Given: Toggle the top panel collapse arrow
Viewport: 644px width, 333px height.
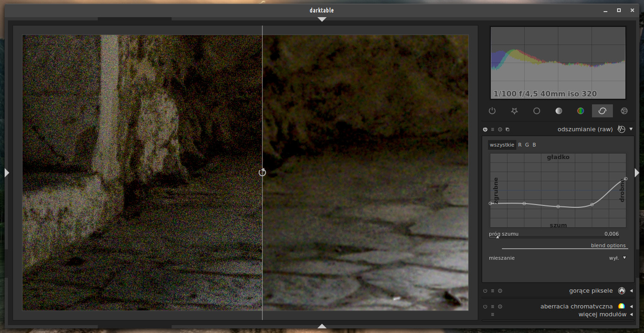Looking at the screenshot, I should point(322,19).
